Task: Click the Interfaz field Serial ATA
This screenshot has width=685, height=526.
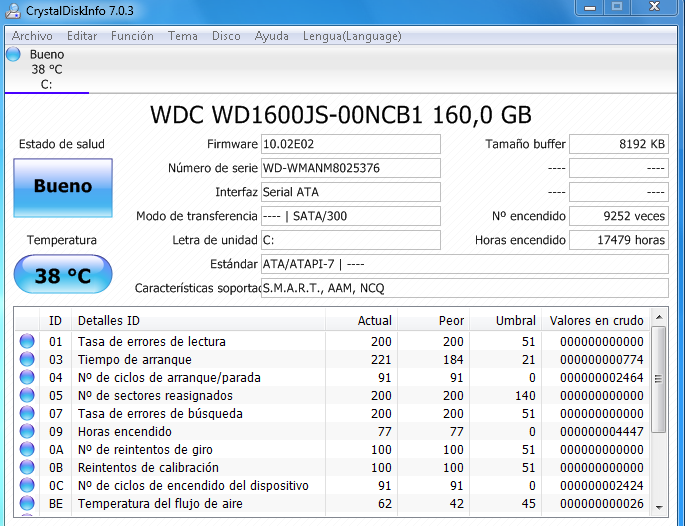Action: click(351, 192)
